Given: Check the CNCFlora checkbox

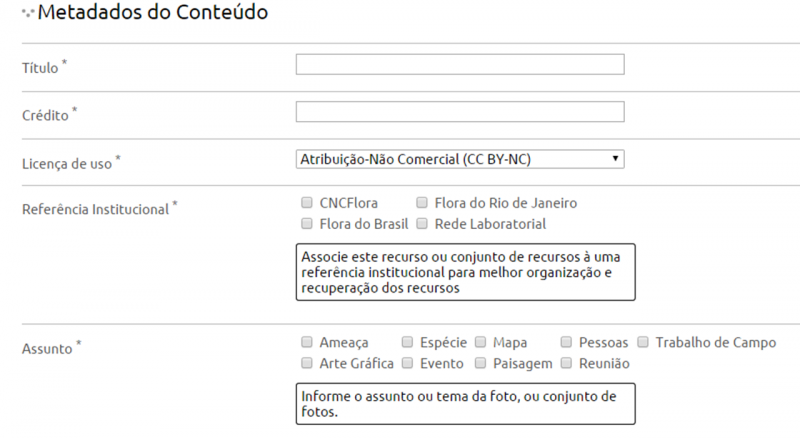Looking at the screenshot, I should [x=307, y=203].
